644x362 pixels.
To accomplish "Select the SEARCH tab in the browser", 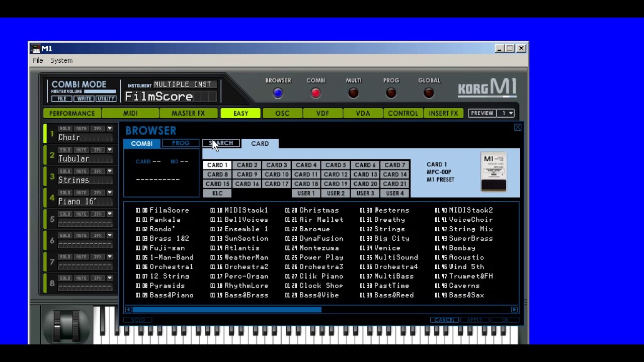I will point(221,143).
